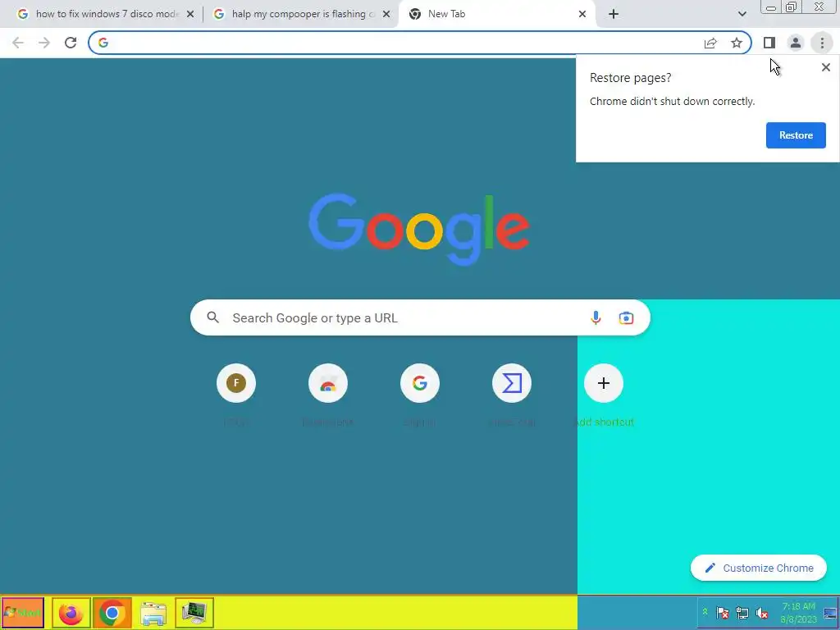The height and width of the screenshot is (630, 840).
Task: Open the Google G shortcut tile
Action: pos(419,383)
